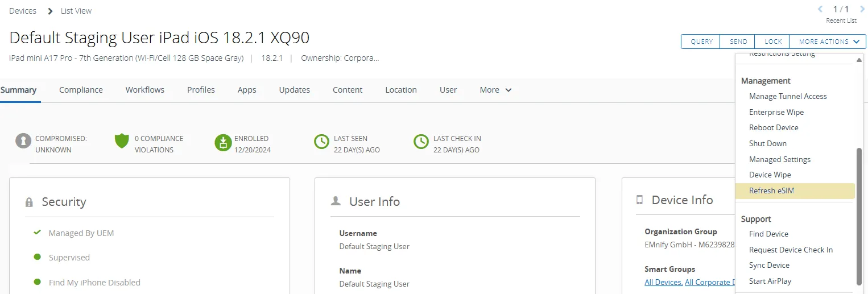Open Managed Settings from menu
The image size is (868, 294).
coord(780,159)
